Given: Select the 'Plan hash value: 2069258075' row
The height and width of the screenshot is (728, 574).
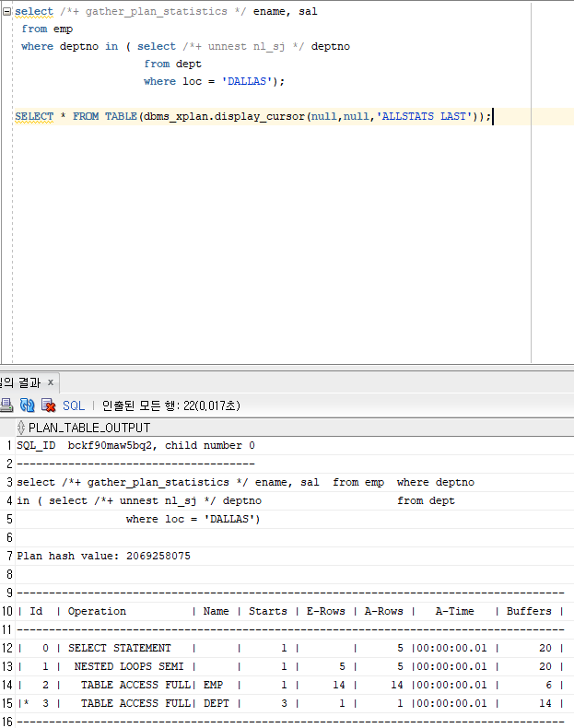Looking at the screenshot, I should [x=295, y=556].
